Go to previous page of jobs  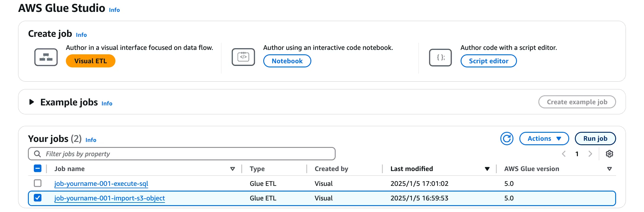(564, 154)
